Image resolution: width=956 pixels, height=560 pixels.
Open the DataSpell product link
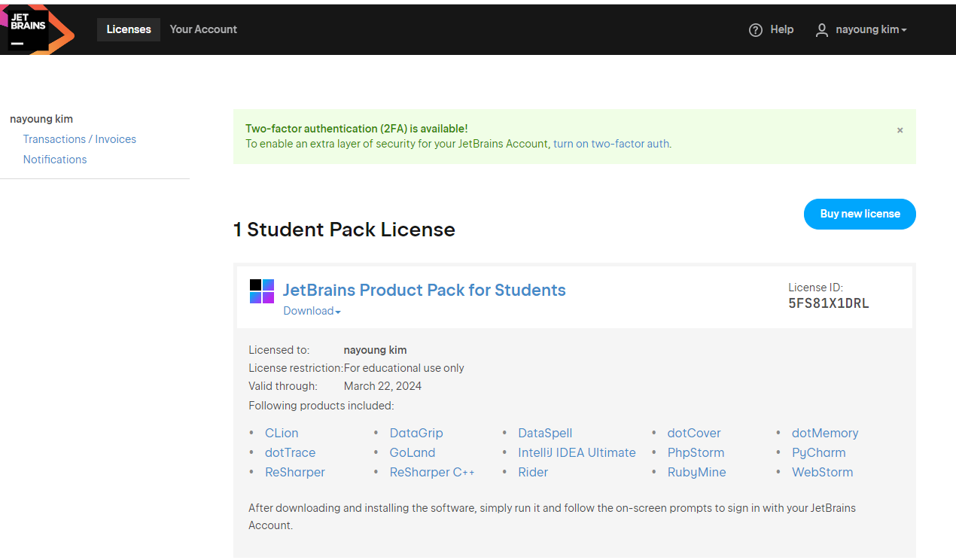click(x=545, y=433)
